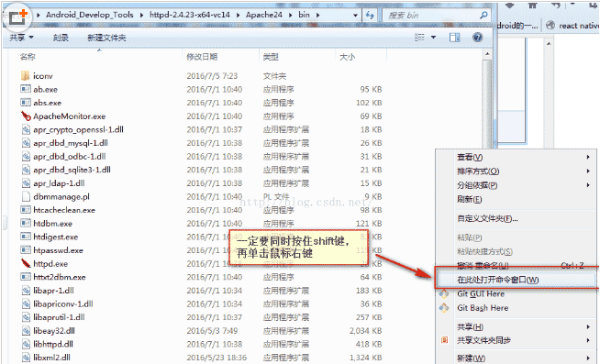This screenshot has height=364, width=600.
Task: Click the help question mark icon
Action: tap(477, 37)
